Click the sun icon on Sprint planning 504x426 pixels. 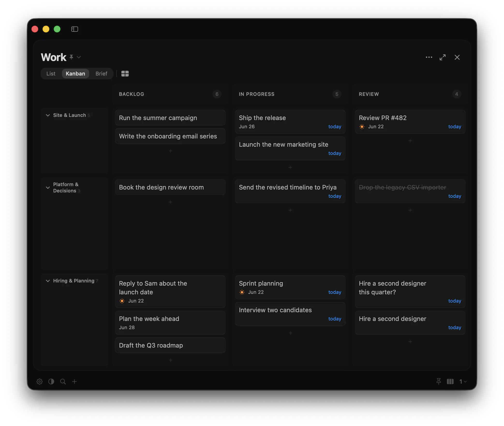point(242,292)
